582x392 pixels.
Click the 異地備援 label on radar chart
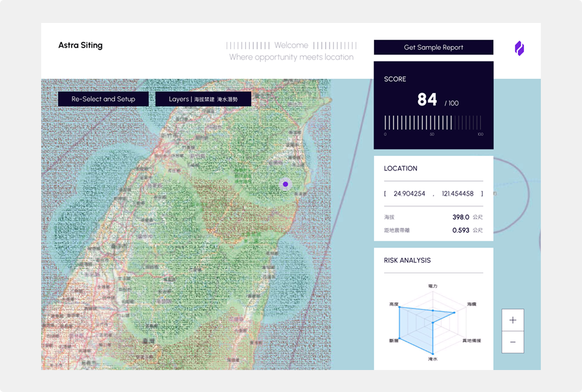tap(471, 341)
